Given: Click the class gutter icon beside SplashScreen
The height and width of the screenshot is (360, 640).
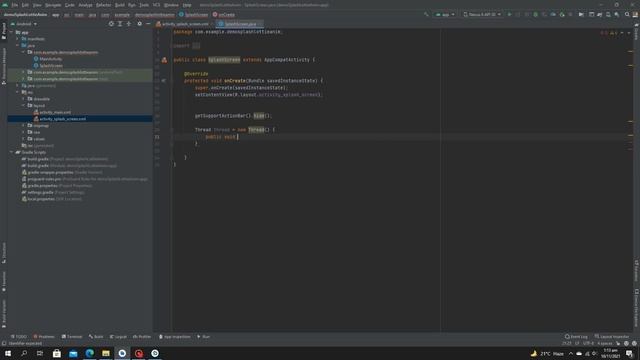Looking at the screenshot, I should (164, 60).
